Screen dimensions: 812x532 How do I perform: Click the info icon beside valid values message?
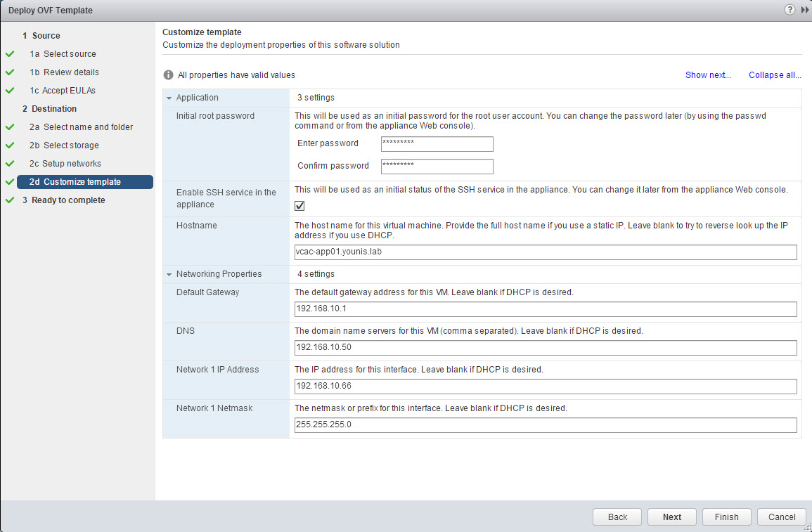pos(168,75)
